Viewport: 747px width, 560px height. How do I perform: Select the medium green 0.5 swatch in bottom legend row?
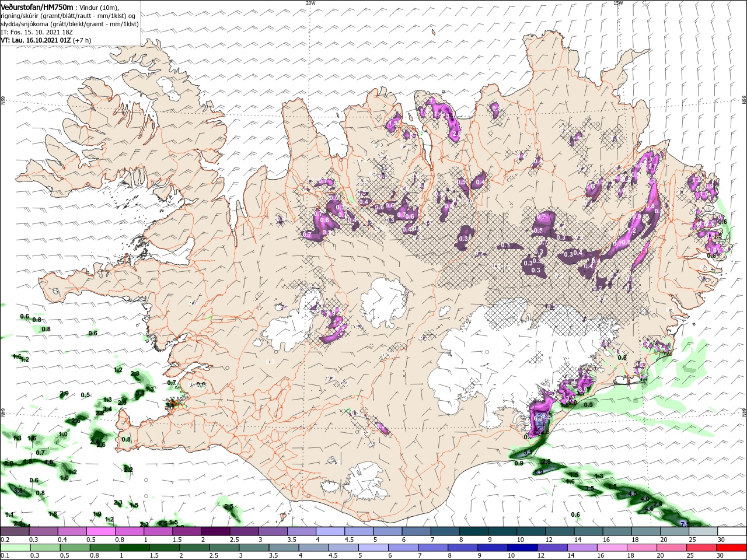coord(75,548)
